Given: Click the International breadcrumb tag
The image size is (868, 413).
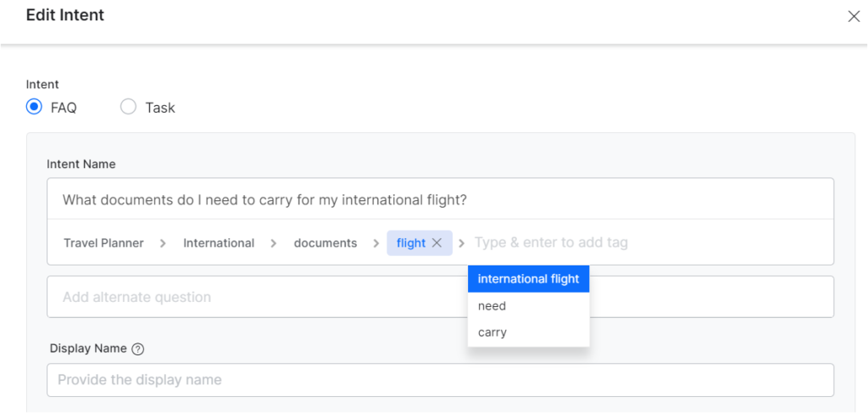Looking at the screenshot, I should pos(219,243).
